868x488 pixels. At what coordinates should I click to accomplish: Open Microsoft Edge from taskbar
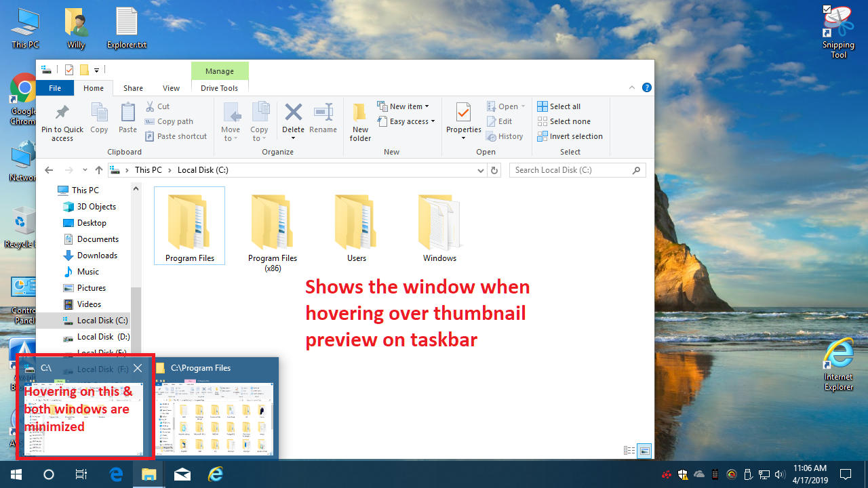point(116,474)
